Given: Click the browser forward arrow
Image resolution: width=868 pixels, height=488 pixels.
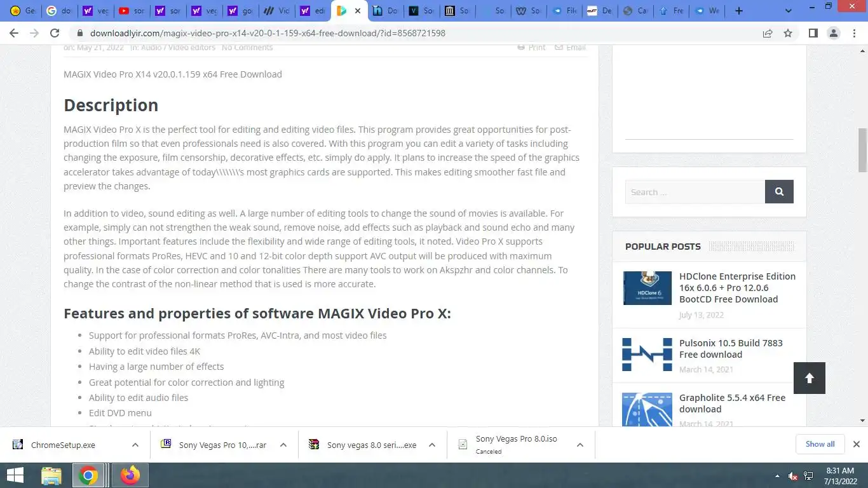Looking at the screenshot, I should (34, 33).
